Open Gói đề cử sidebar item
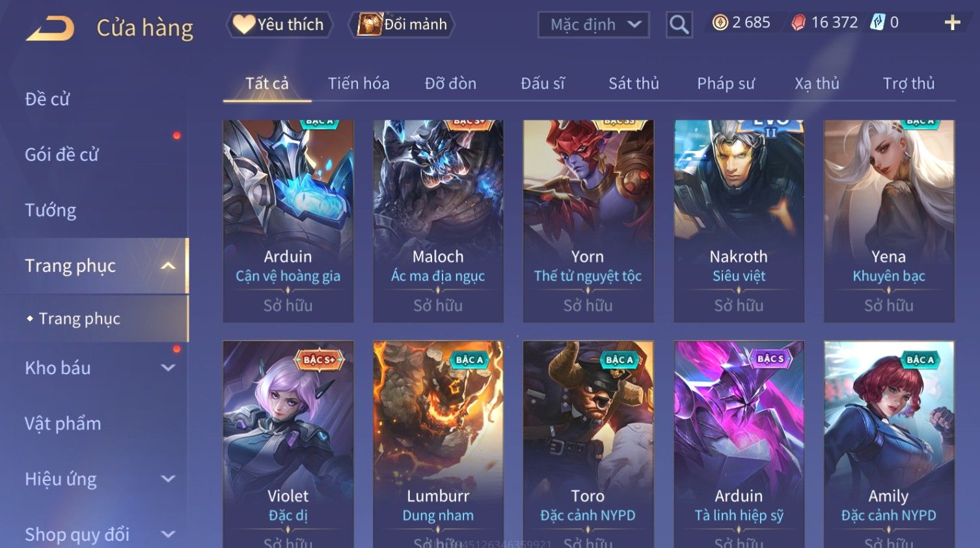Screen dimensions: 980x548 coord(62,155)
